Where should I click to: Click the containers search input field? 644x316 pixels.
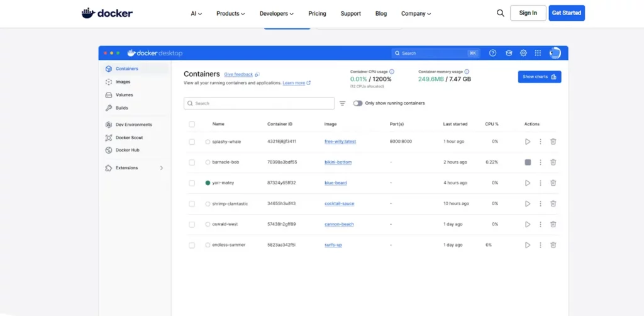tap(259, 103)
